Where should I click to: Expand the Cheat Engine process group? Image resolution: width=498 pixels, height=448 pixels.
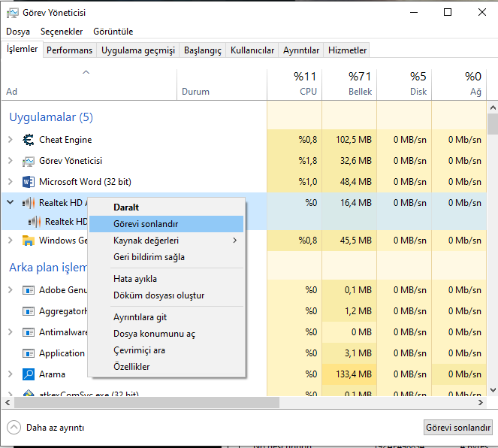pos(11,140)
